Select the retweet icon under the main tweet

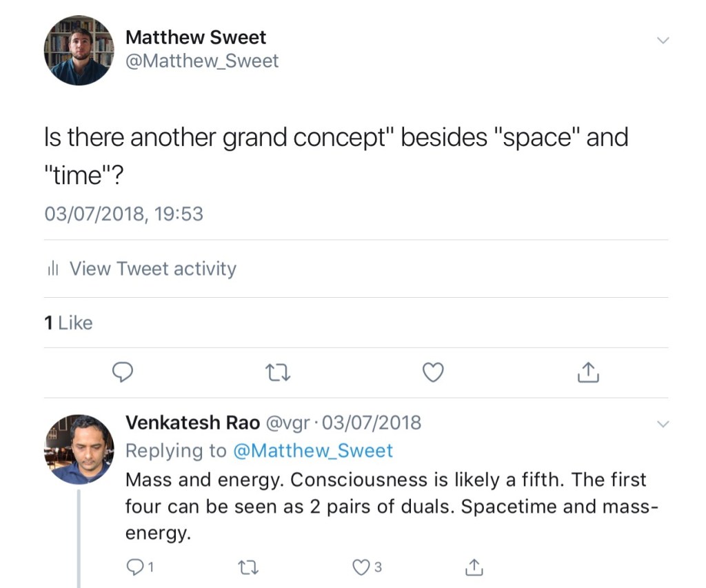pos(278,372)
